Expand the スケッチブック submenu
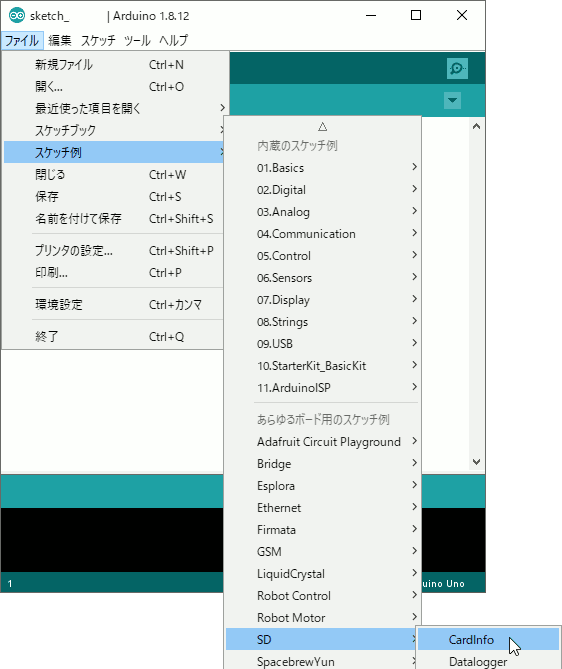Screen dimensions: 562x669 tap(114, 130)
